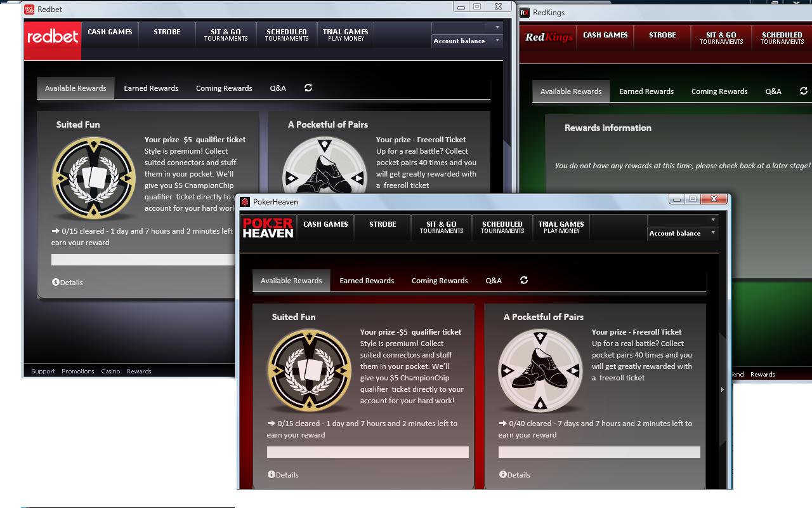The width and height of the screenshot is (812, 508).
Task: Click the Poker Heaven logo
Action: click(x=268, y=227)
